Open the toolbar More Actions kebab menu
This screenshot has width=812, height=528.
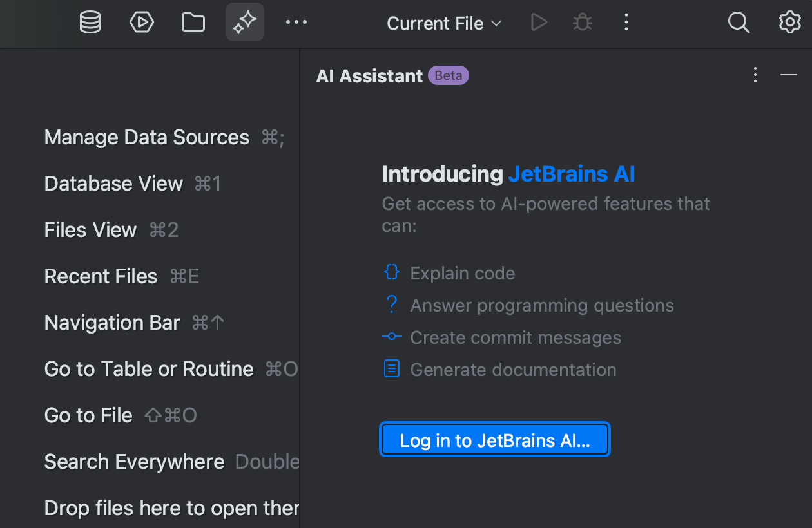point(626,22)
